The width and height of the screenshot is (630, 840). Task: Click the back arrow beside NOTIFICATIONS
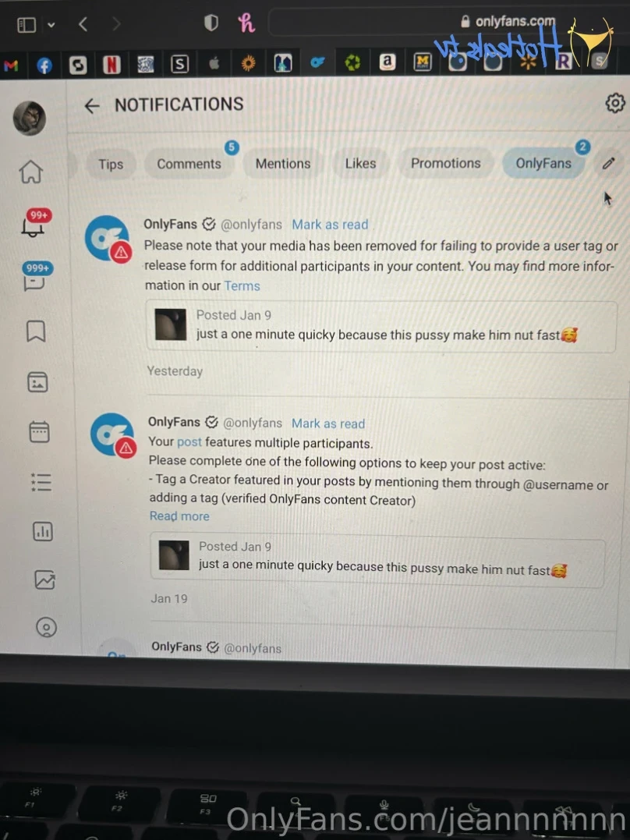click(x=91, y=106)
